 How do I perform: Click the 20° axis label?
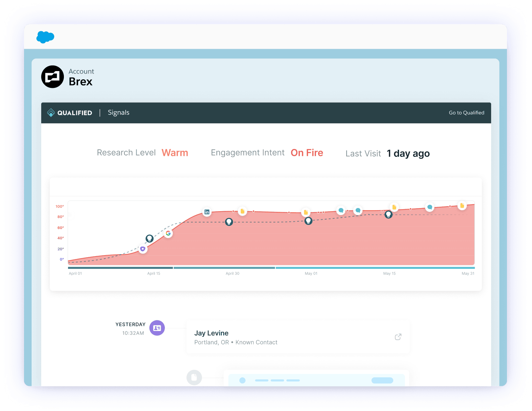(x=60, y=249)
